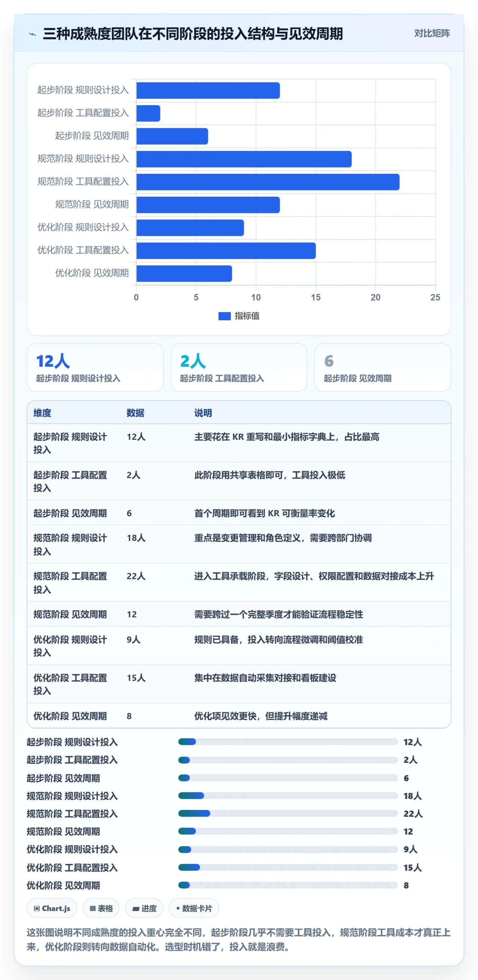Click the 进度 tag
Image resolution: width=478 pixels, height=980 pixels.
click(144, 908)
